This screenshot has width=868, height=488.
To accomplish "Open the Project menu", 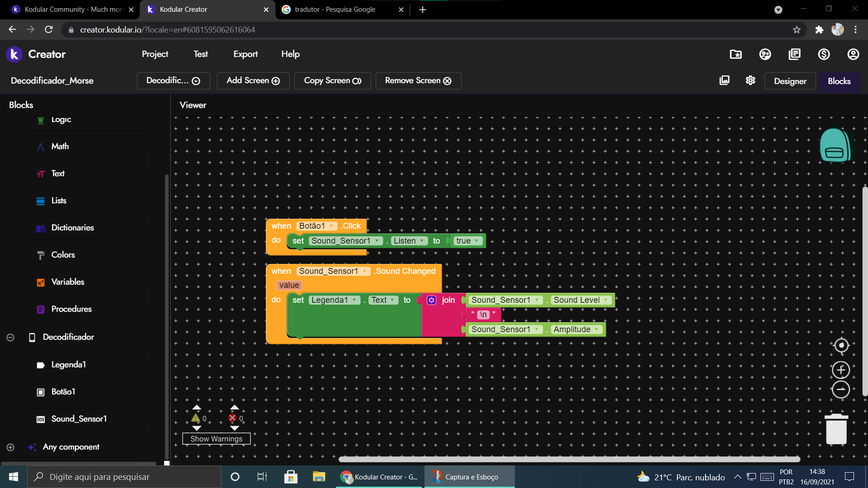I will (155, 54).
